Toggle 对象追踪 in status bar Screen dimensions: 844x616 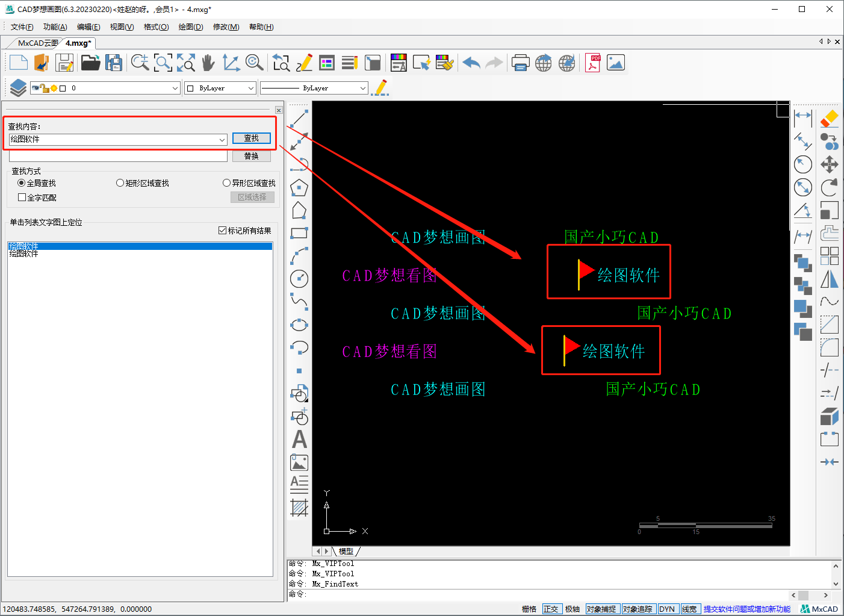coord(638,609)
